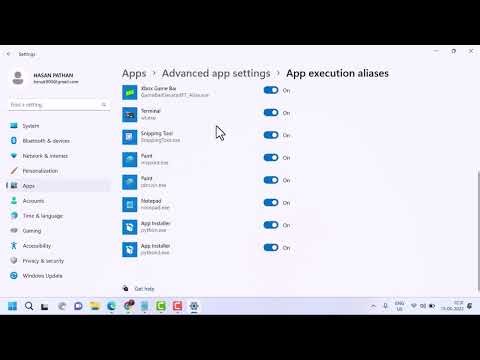Screen dimensions: 480x360
Task: Show hidden icons in the system tray
Action: tap(373, 306)
